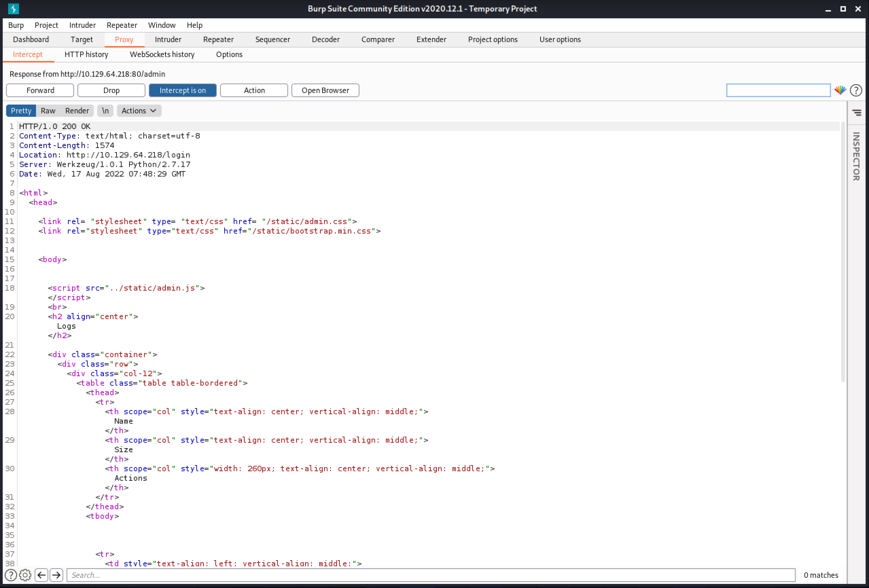Click the Content-Type header line
Image resolution: width=869 pixels, height=588 pixels.
[110, 135]
